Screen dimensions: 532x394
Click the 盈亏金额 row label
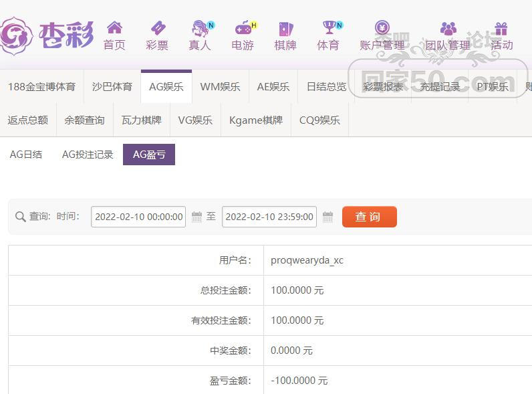231,381
